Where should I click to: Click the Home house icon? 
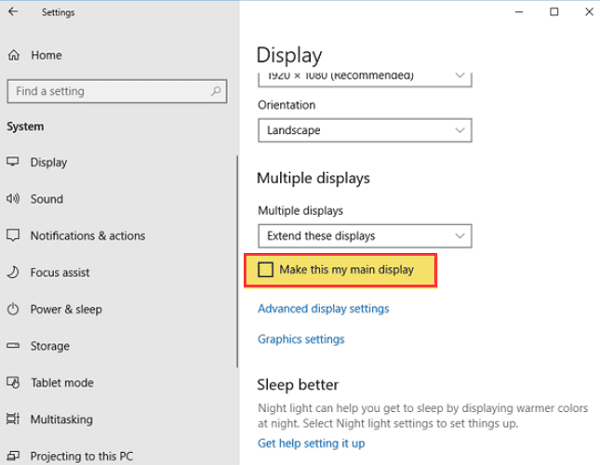click(x=14, y=55)
